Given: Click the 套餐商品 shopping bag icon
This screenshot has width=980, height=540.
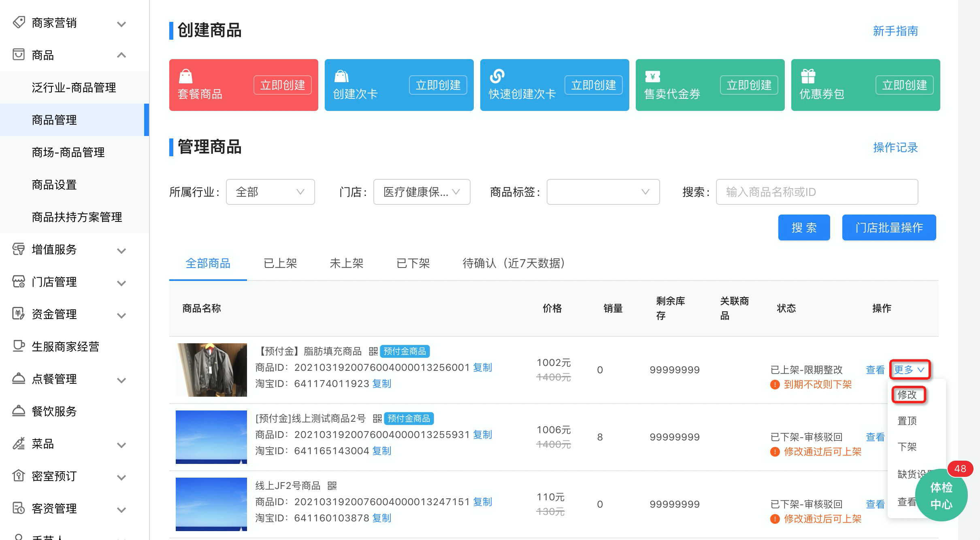Looking at the screenshot, I should pos(186,76).
